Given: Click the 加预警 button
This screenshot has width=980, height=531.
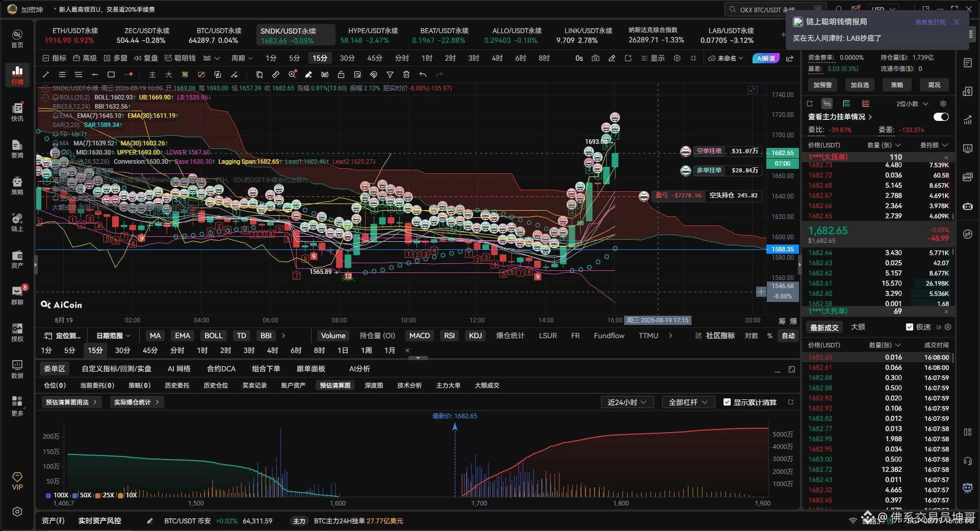Looking at the screenshot, I should pos(822,85).
